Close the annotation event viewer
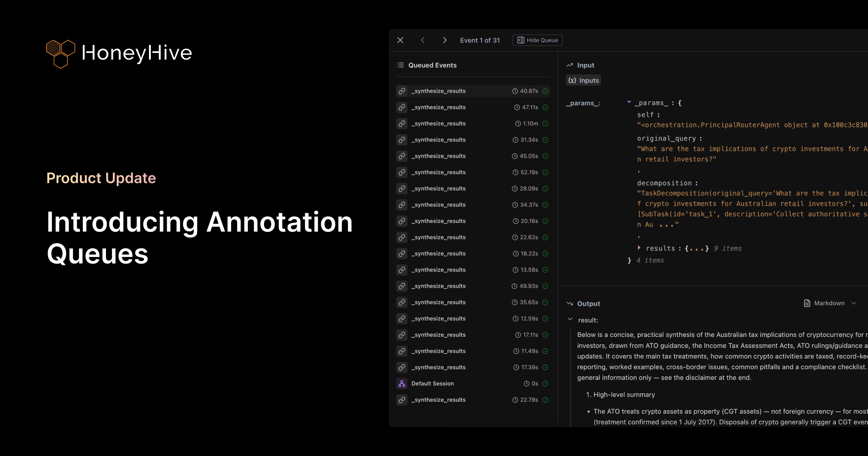The image size is (868, 456). pyautogui.click(x=400, y=40)
